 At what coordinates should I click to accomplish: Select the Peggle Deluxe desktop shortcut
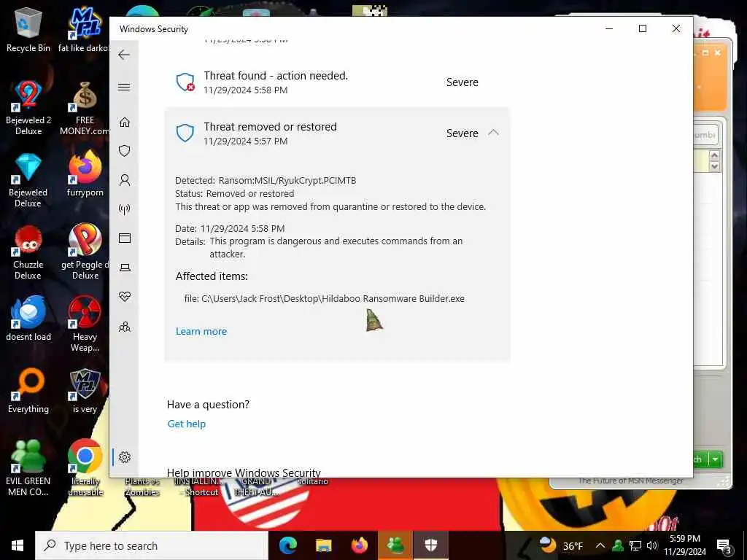85,252
